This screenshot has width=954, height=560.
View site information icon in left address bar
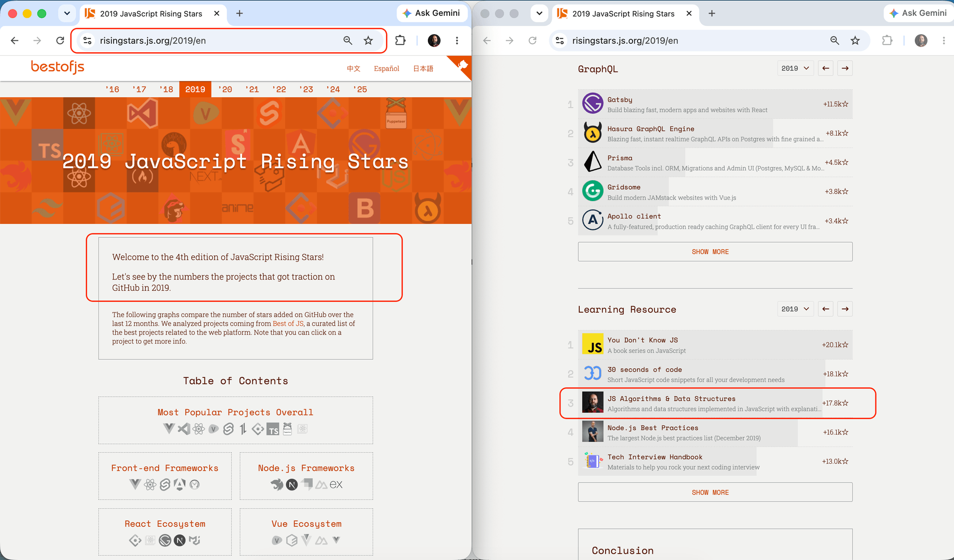(87, 41)
